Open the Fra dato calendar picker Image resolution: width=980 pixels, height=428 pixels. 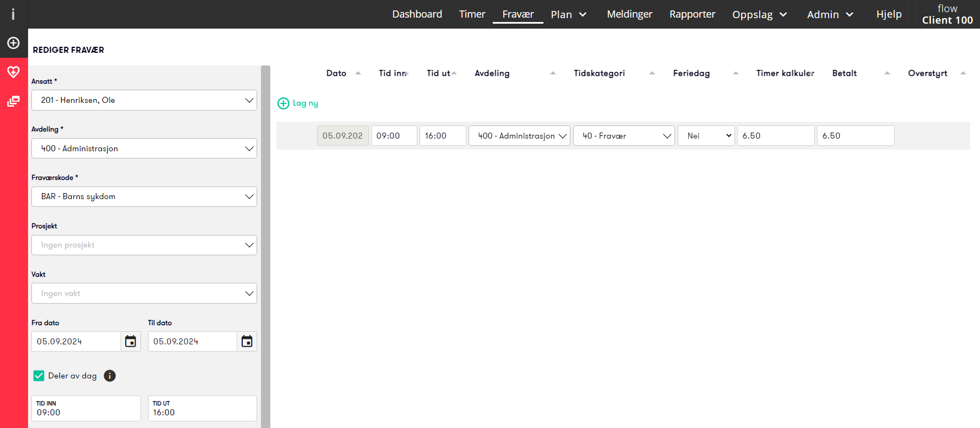pyautogui.click(x=130, y=342)
